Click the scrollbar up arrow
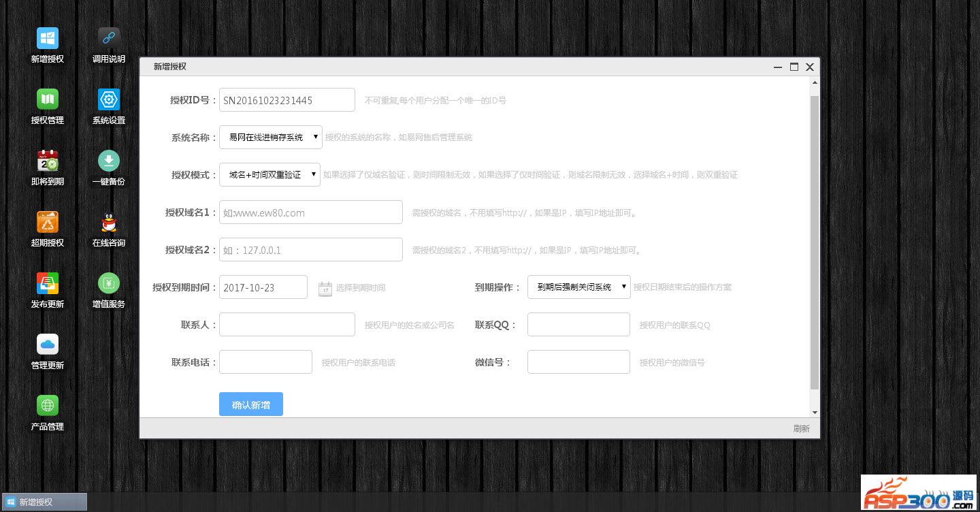 pos(815,82)
